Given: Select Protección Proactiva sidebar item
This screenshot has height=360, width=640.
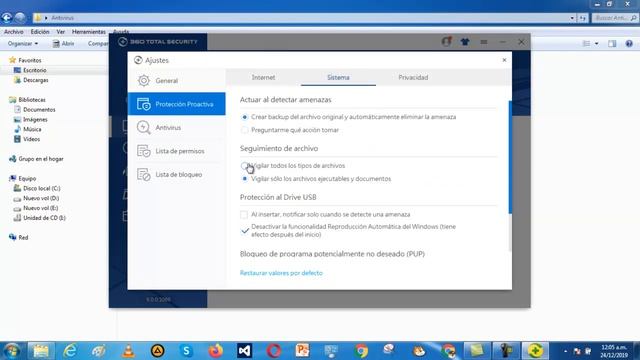Looking at the screenshot, I should [176, 104].
